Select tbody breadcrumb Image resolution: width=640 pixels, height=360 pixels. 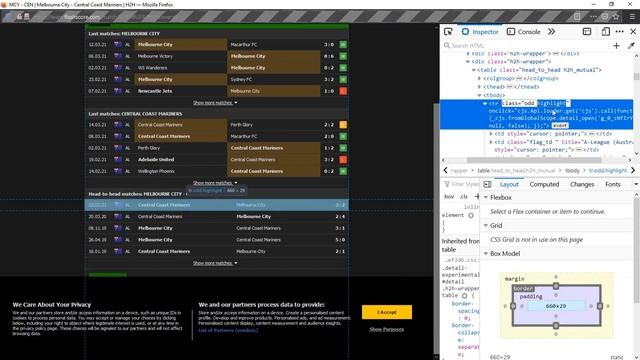(x=572, y=171)
